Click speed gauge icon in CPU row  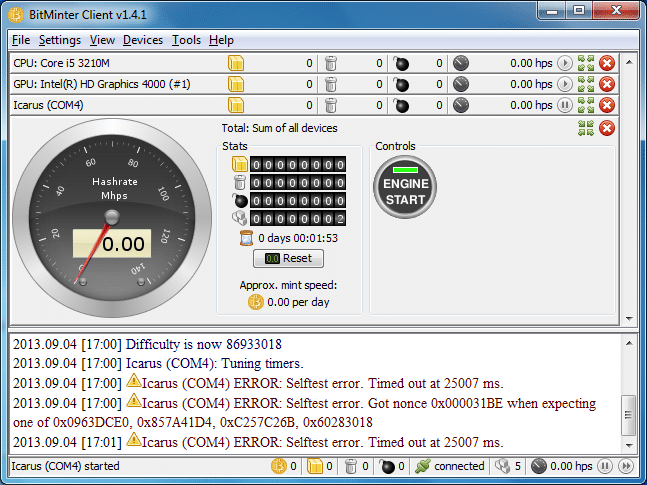click(x=461, y=63)
